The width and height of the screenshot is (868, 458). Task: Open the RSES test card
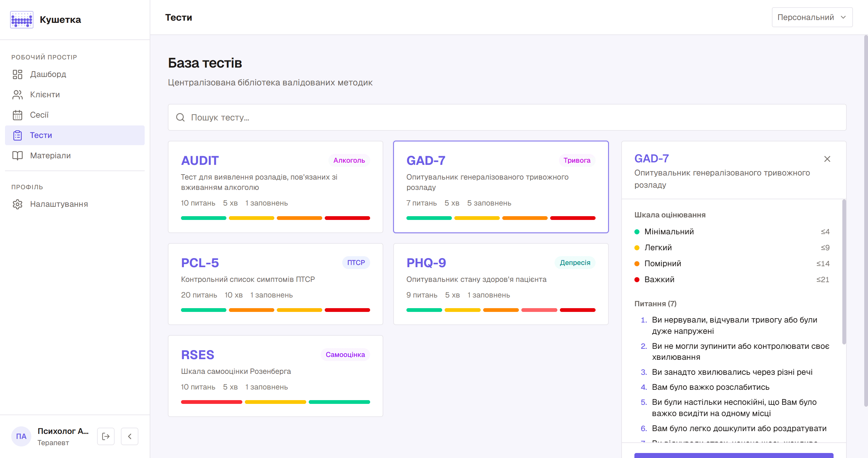(276, 376)
